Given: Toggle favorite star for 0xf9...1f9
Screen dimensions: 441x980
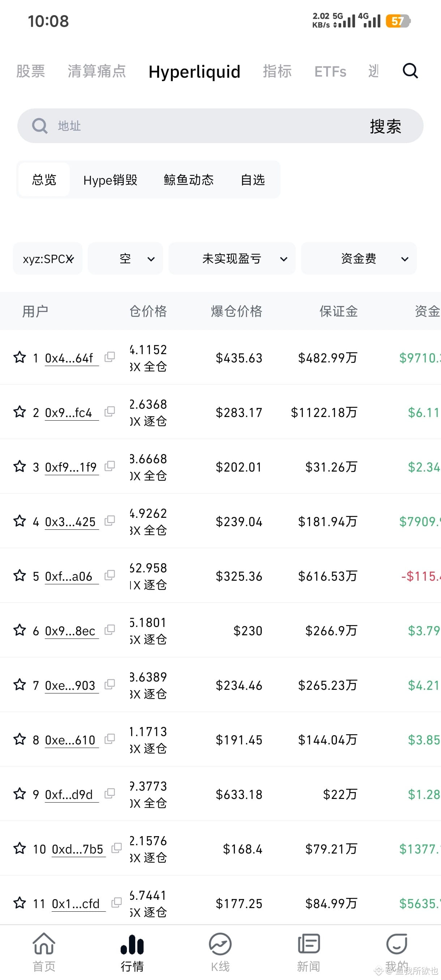Looking at the screenshot, I should click(20, 467).
